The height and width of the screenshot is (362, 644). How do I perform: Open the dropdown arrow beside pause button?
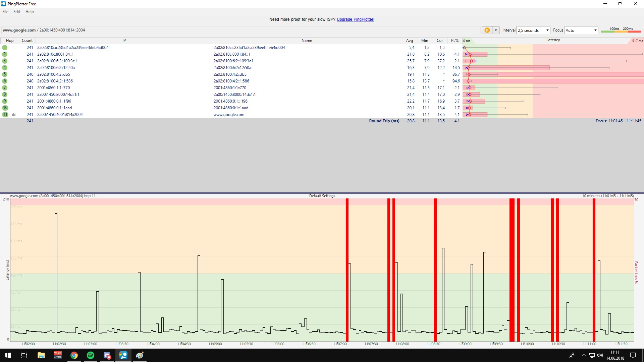tap(496, 30)
